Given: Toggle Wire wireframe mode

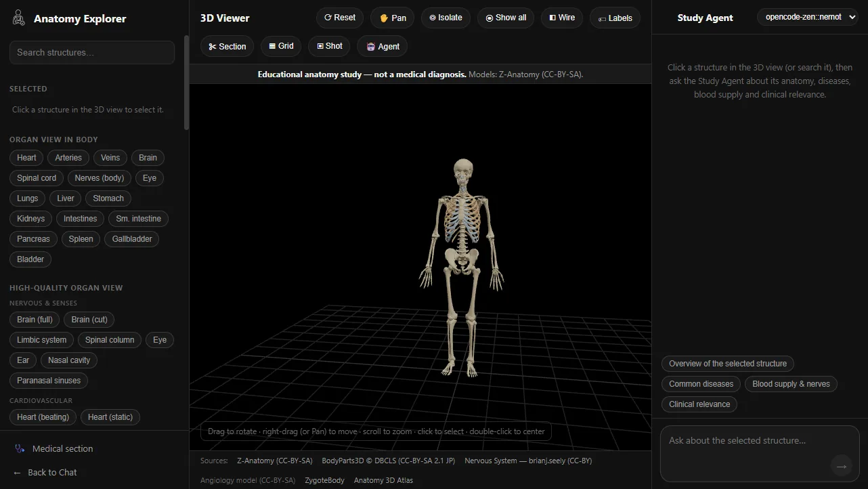Looking at the screenshot, I should tap(562, 18).
